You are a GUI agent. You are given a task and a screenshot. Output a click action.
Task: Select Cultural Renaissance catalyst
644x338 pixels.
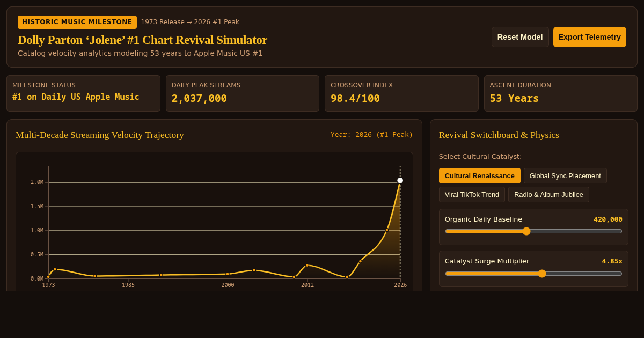pyautogui.click(x=479, y=175)
